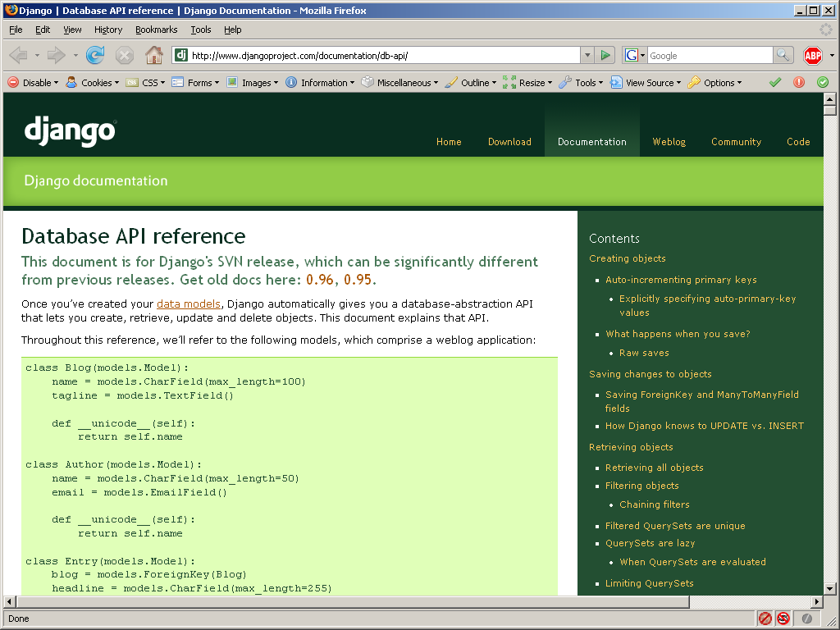Jump to 'Auto-incrementing primary keys' section
840x630 pixels.
tap(681, 280)
